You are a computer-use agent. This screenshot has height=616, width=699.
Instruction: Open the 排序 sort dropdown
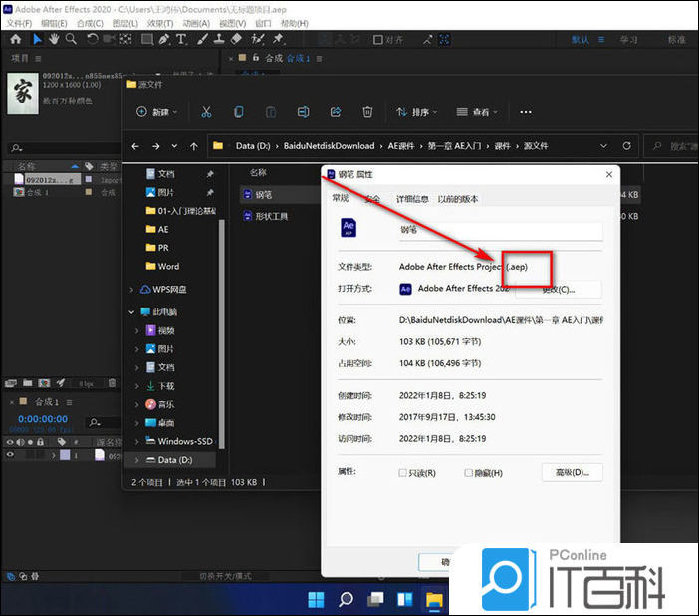[419, 112]
